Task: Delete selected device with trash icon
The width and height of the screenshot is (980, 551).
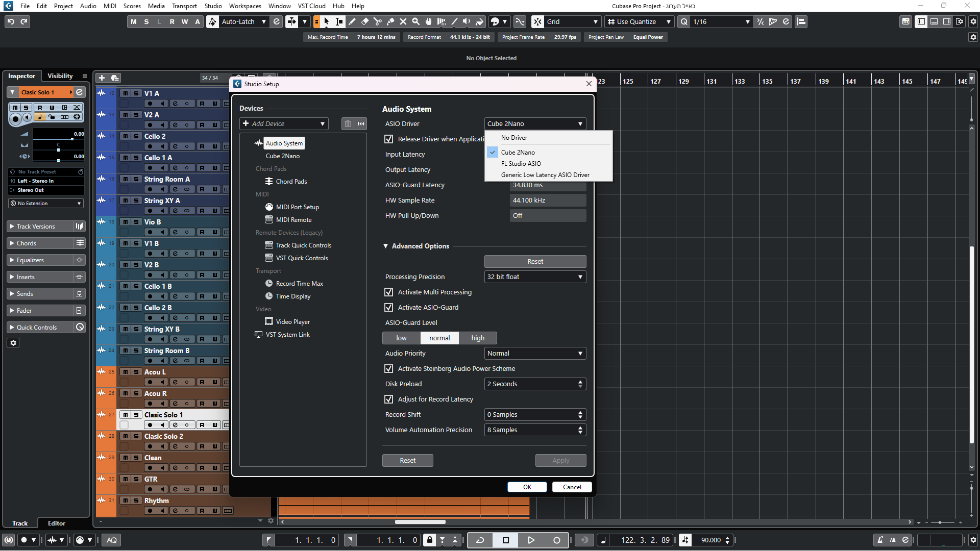Action: coord(348,123)
